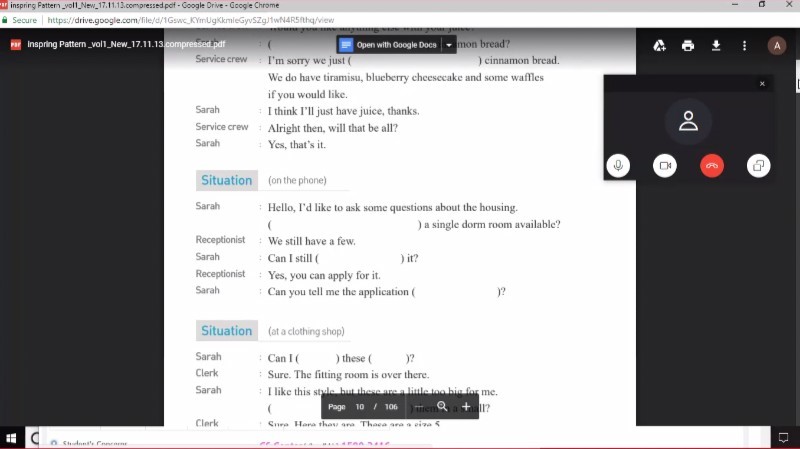Click the taskbar search icon next to Start
The width and height of the screenshot is (800, 449).
point(34,438)
